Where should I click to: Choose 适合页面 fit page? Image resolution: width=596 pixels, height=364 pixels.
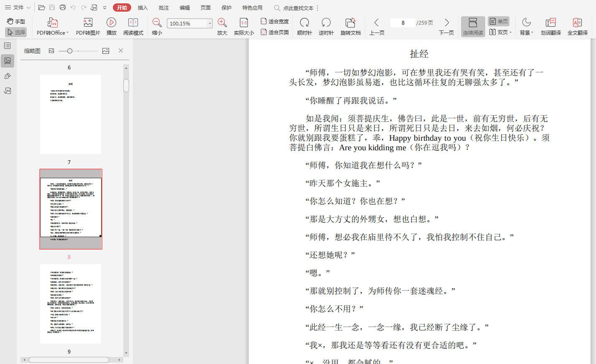tap(275, 32)
